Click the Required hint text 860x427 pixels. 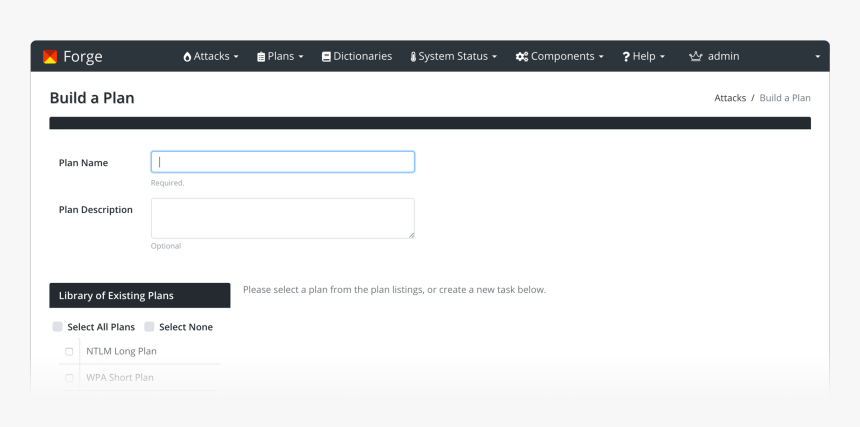168,183
